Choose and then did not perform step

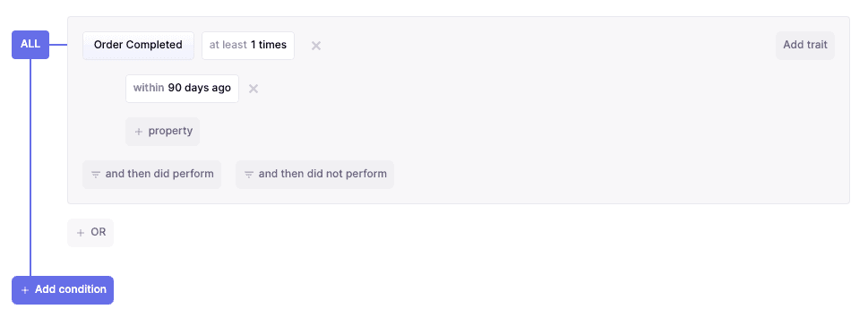[315, 175]
